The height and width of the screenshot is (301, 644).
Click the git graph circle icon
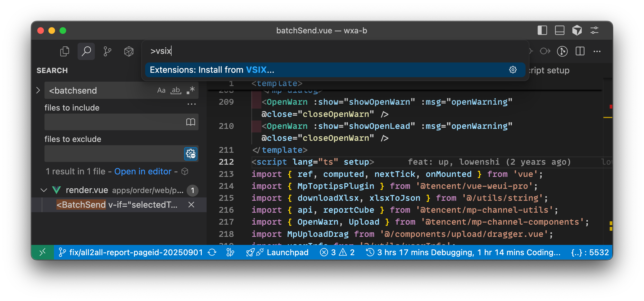562,51
